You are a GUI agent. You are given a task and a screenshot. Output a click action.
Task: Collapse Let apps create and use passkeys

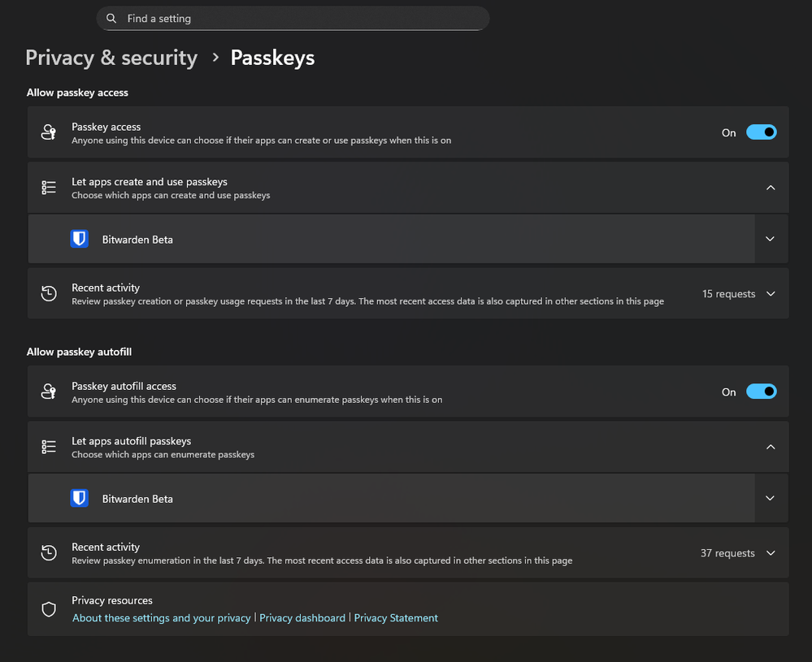[x=771, y=188]
